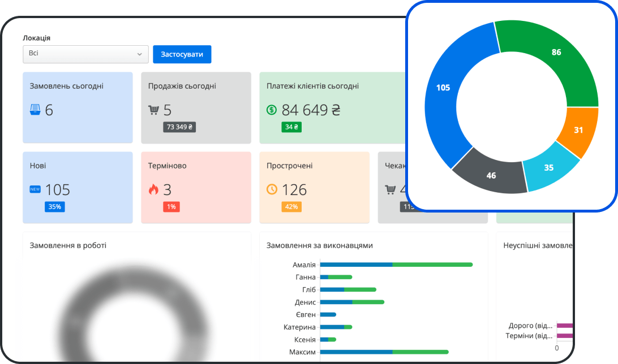The width and height of the screenshot is (618, 364).
Task: Click the Катерина label in the chart
Action: pos(299,327)
